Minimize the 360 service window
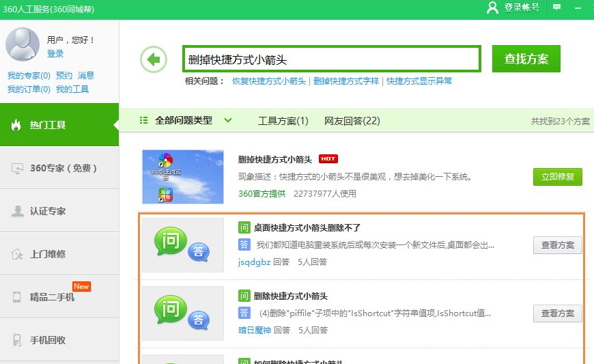 click(578, 8)
